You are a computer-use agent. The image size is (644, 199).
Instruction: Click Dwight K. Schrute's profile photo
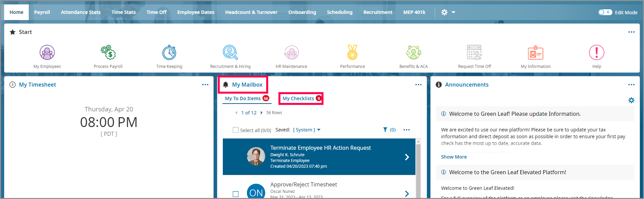pos(256,156)
